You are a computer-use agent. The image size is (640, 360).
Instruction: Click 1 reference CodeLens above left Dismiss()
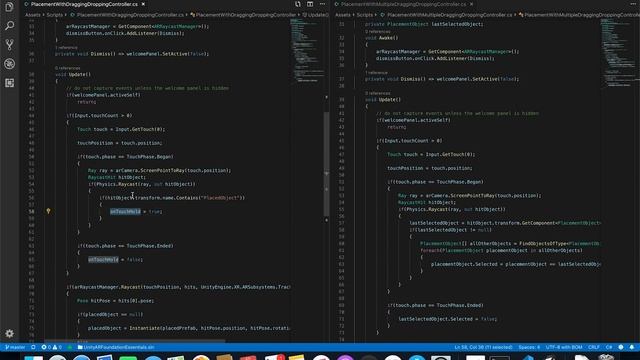tap(66, 47)
